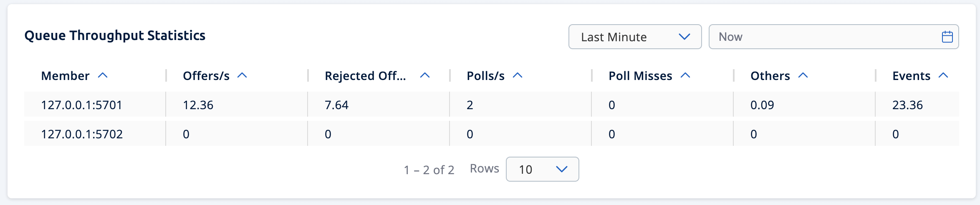980x205 pixels.
Task: Click the Events column header label
Action: click(x=911, y=76)
